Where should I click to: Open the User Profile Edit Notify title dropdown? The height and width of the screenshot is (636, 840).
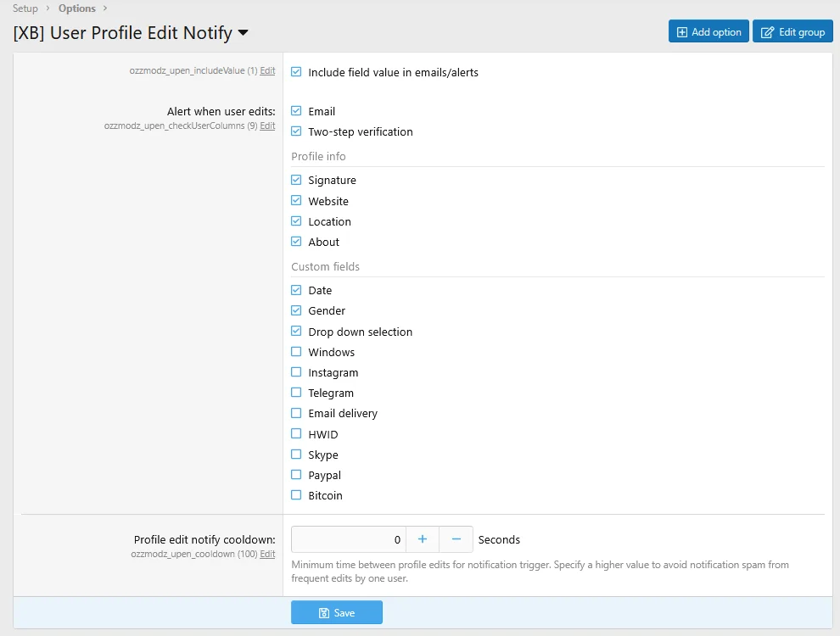(x=244, y=33)
